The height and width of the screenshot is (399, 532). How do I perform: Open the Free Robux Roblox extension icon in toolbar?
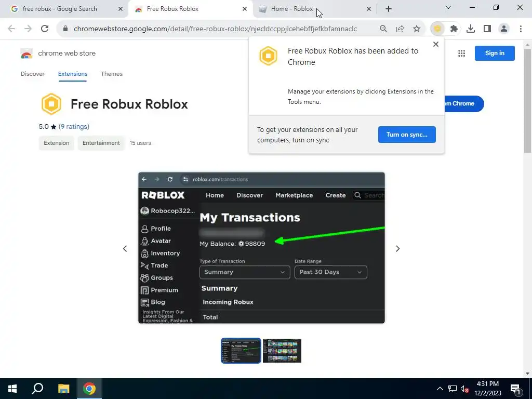[437, 29]
